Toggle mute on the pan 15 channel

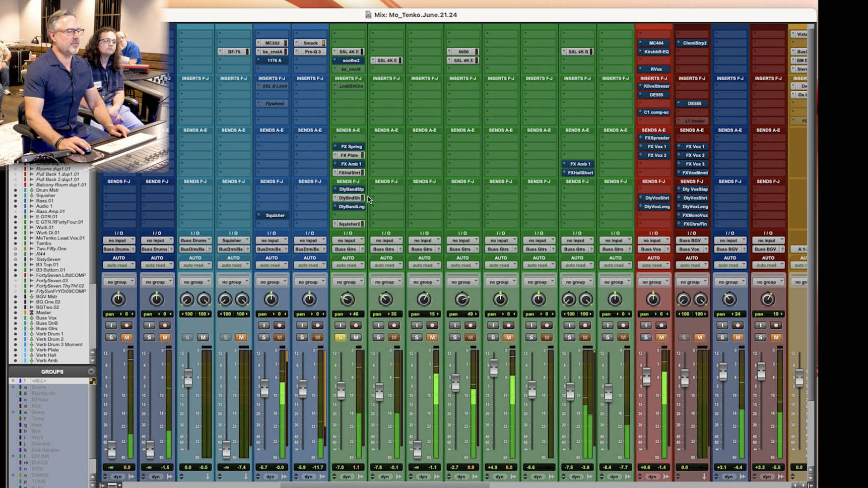point(432,337)
